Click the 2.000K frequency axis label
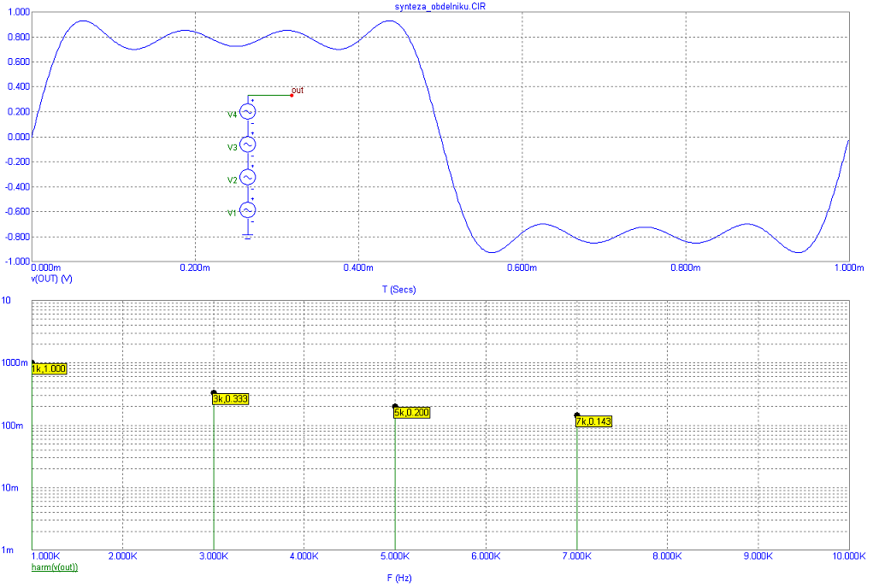 [122, 556]
